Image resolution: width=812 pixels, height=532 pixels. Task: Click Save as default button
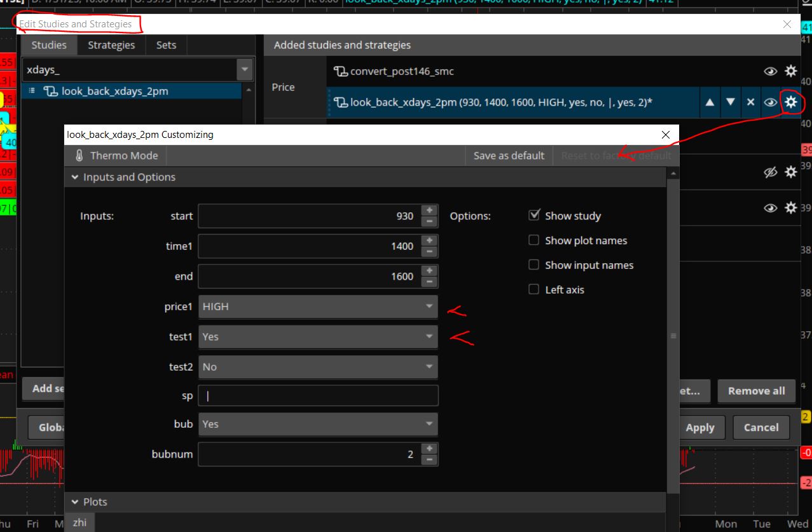click(x=509, y=156)
